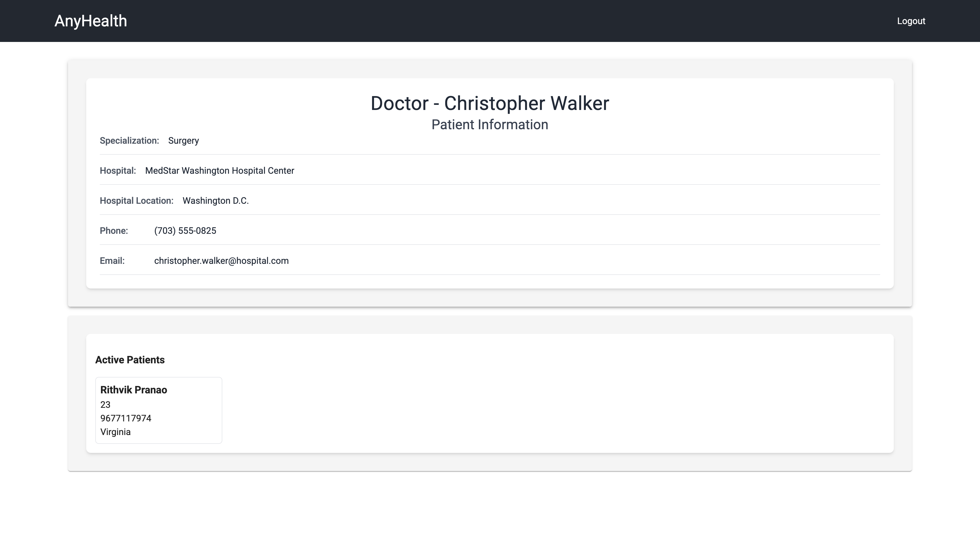Click the patient's name Rithvik Pranao
This screenshot has width=980, height=543.
pyautogui.click(x=134, y=390)
